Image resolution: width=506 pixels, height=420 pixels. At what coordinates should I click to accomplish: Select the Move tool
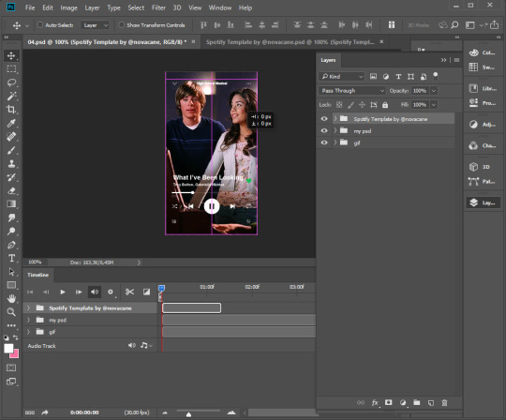click(x=11, y=55)
